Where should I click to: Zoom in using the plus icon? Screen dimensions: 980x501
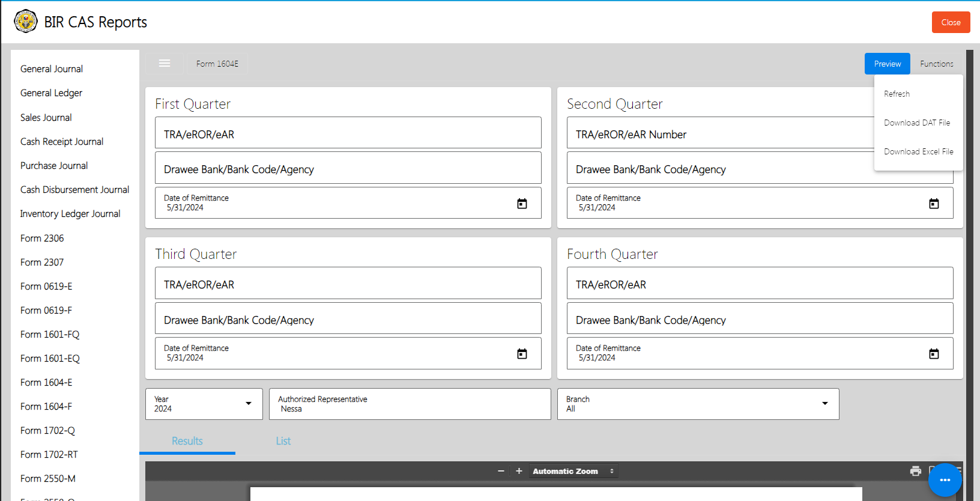tap(519, 471)
